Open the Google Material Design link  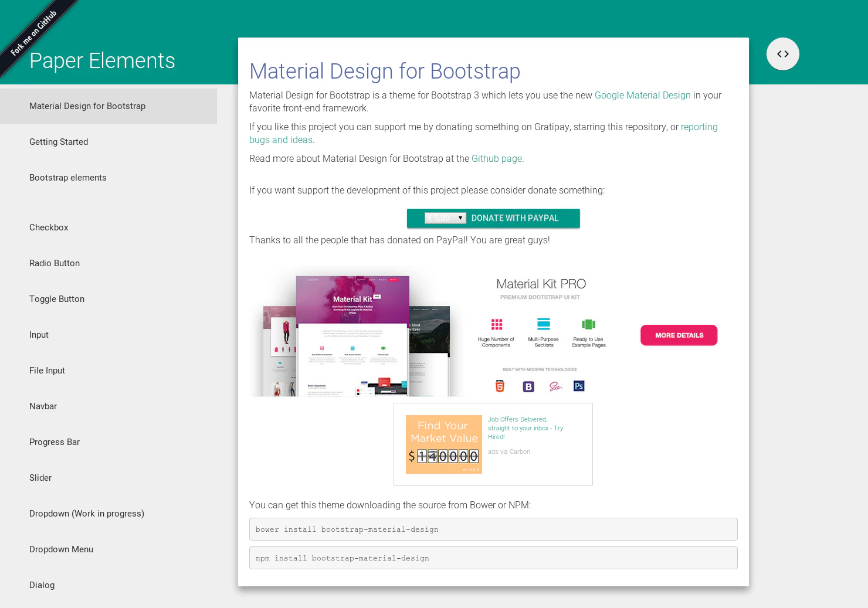(642, 95)
